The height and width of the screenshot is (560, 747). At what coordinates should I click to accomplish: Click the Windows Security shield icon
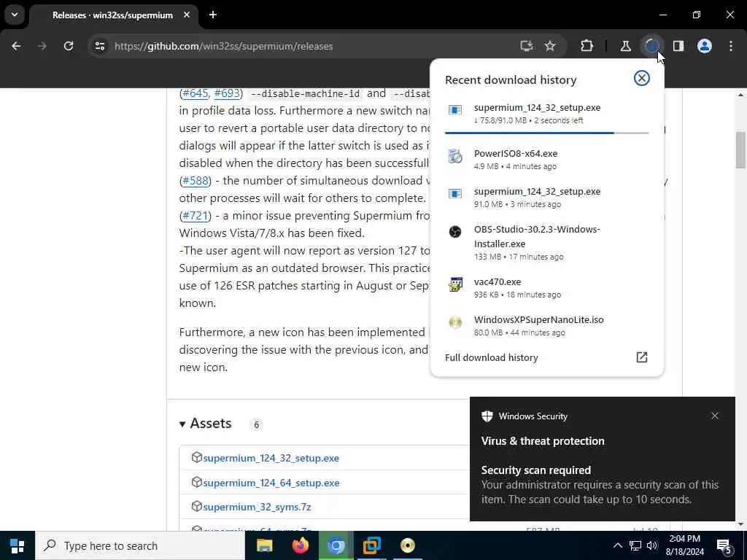pos(487,416)
